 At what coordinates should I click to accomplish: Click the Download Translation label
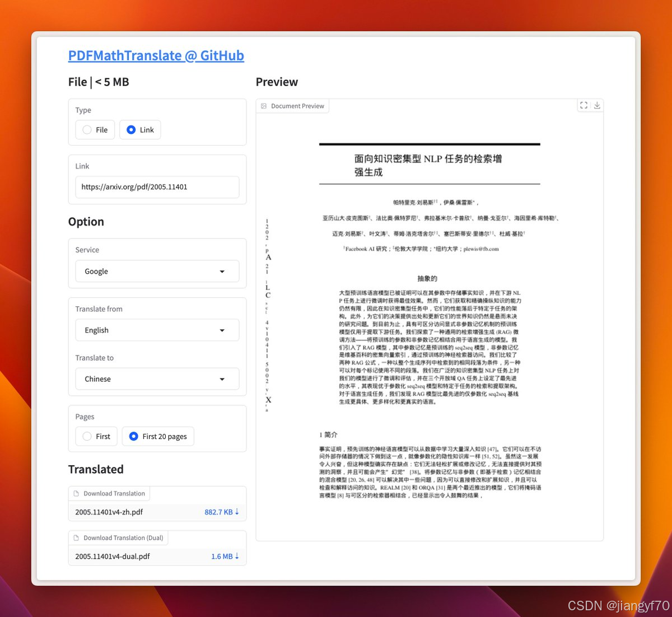114,493
